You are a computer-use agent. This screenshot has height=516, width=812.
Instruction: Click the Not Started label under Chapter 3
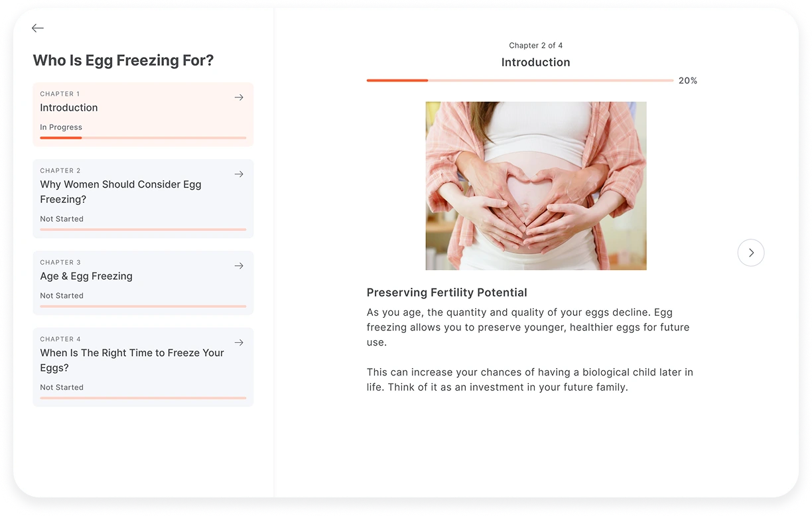click(62, 296)
